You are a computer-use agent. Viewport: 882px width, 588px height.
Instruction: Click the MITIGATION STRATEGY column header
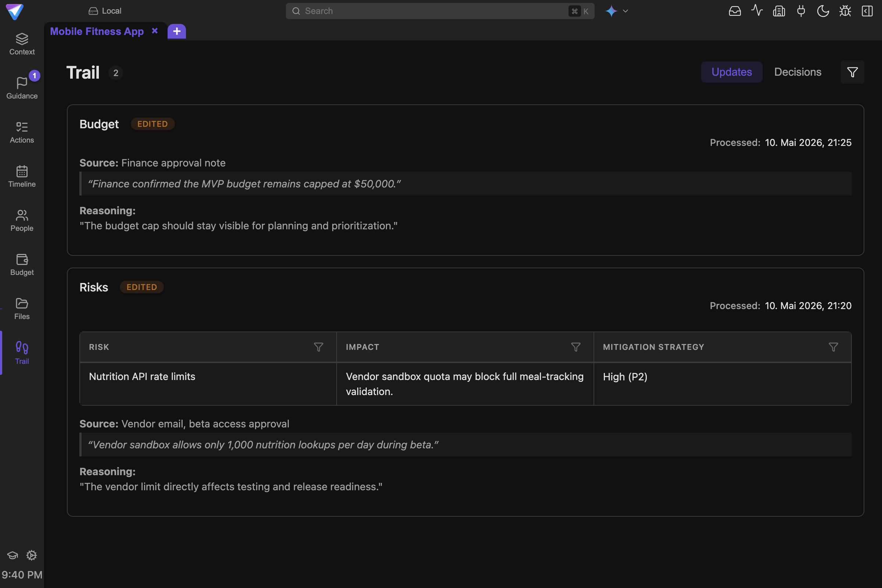coord(722,347)
